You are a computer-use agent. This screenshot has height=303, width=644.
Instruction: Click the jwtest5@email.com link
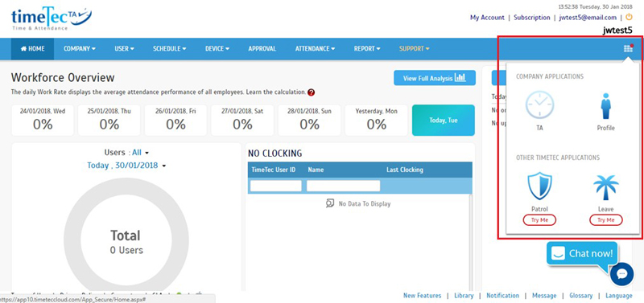pos(588,18)
